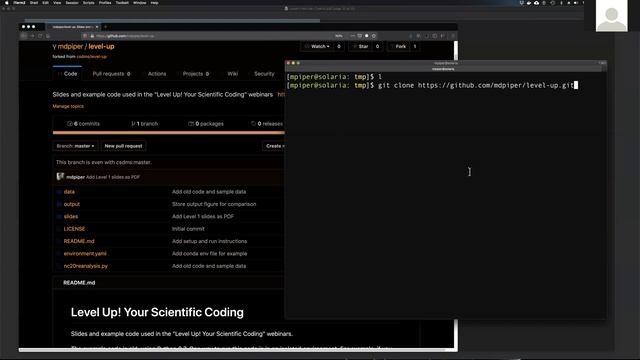Open the 0 packages link

pyautogui.click(x=206, y=124)
